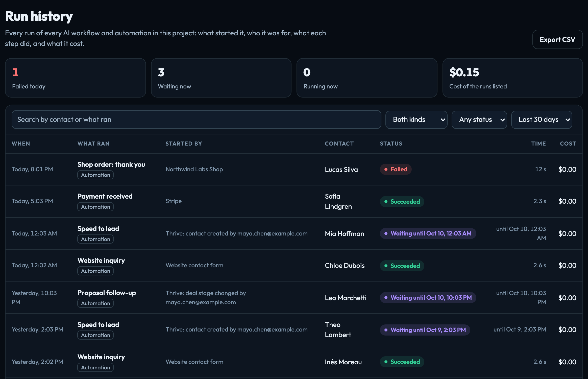Click the Automation tag under Proposal follow-up

pos(95,303)
